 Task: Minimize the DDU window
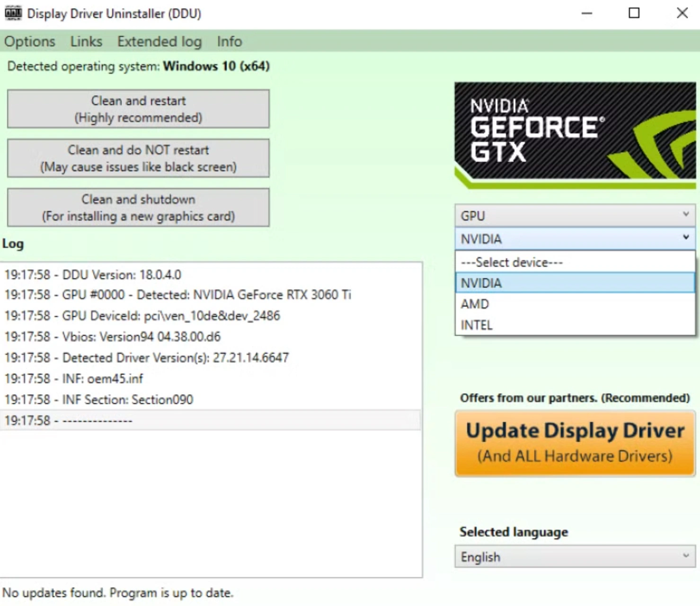[x=587, y=13]
